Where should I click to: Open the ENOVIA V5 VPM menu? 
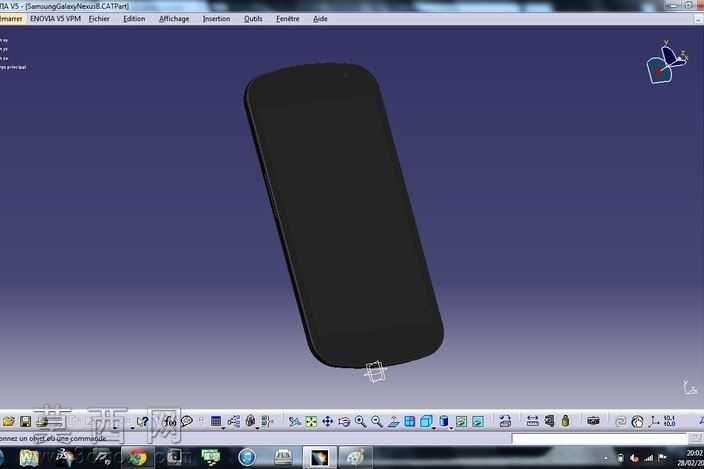[x=55, y=19]
